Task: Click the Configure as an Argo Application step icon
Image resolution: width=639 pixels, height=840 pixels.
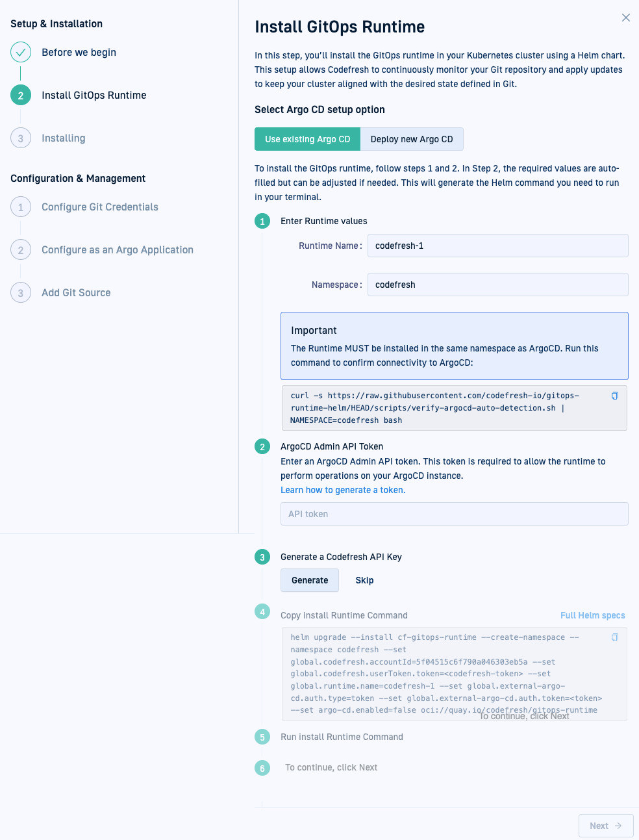Action: click(21, 250)
